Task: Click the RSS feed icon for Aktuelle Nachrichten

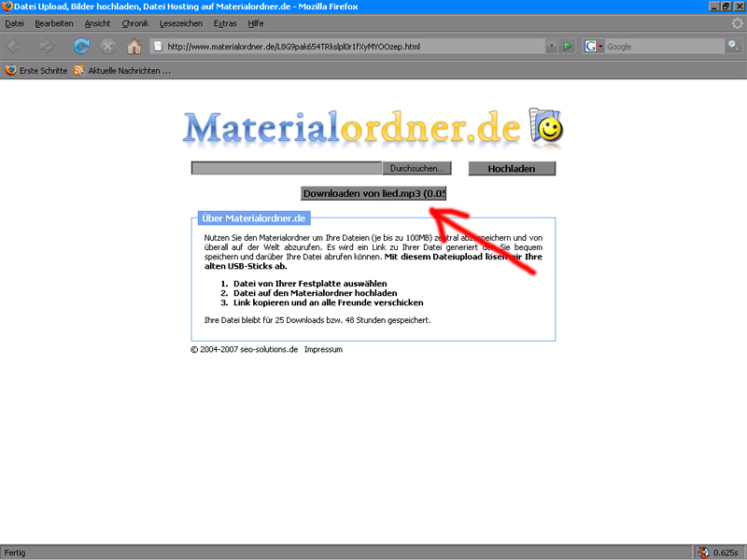Action: click(79, 71)
